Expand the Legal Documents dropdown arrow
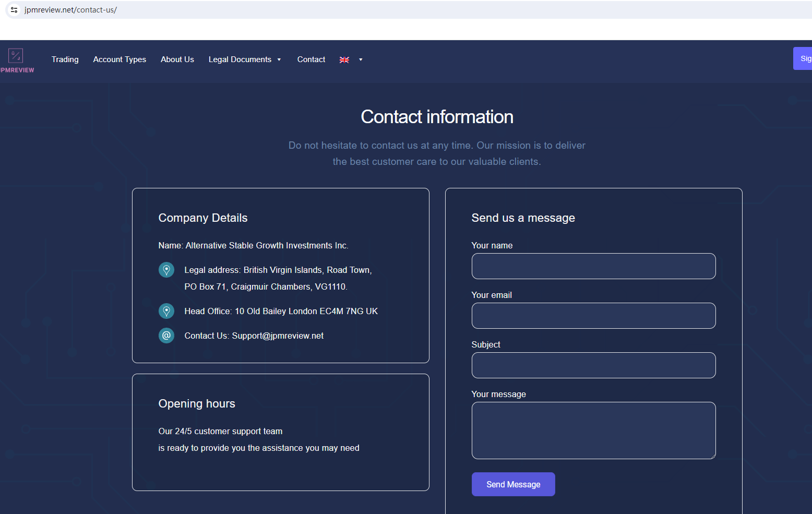Viewport: 812px width, 514px height. 279,60
